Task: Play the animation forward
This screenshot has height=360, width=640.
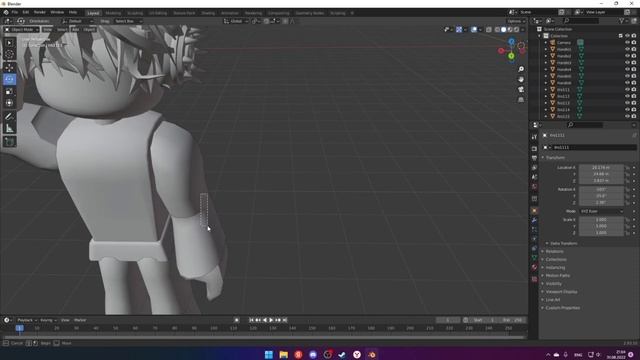Action: click(x=271, y=320)
